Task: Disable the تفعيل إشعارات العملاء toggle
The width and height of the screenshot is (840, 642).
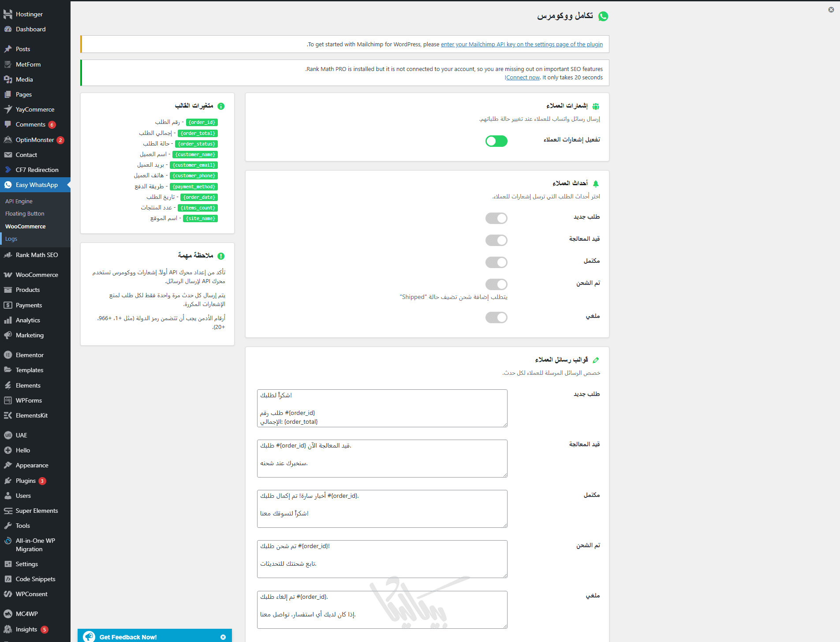Action: tap(496, 141)
